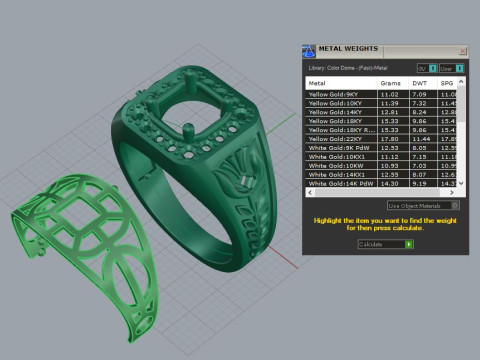Viewport: 480px width, 360px height.
Task: Sort by the Metal column header
Action: [341, 83]
